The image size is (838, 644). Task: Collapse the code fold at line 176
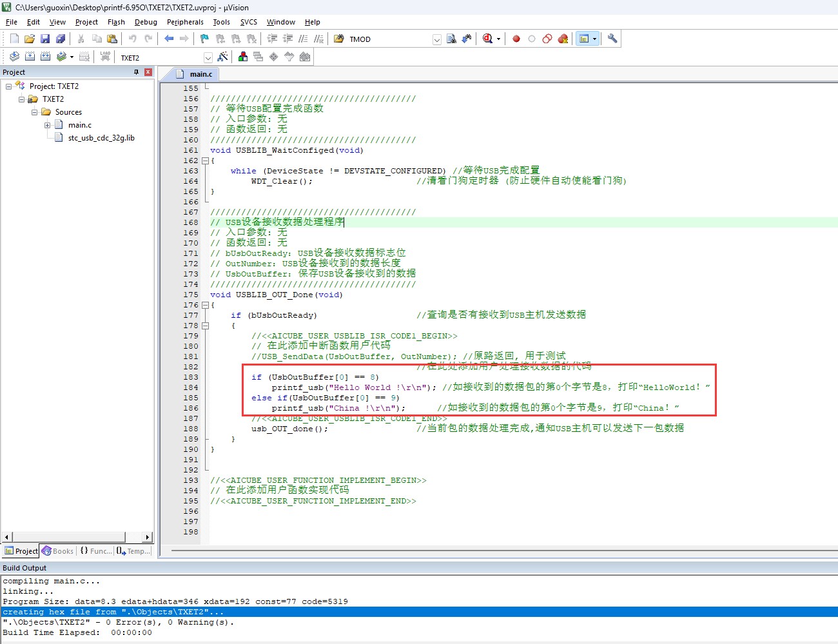(x=205, y=305)
